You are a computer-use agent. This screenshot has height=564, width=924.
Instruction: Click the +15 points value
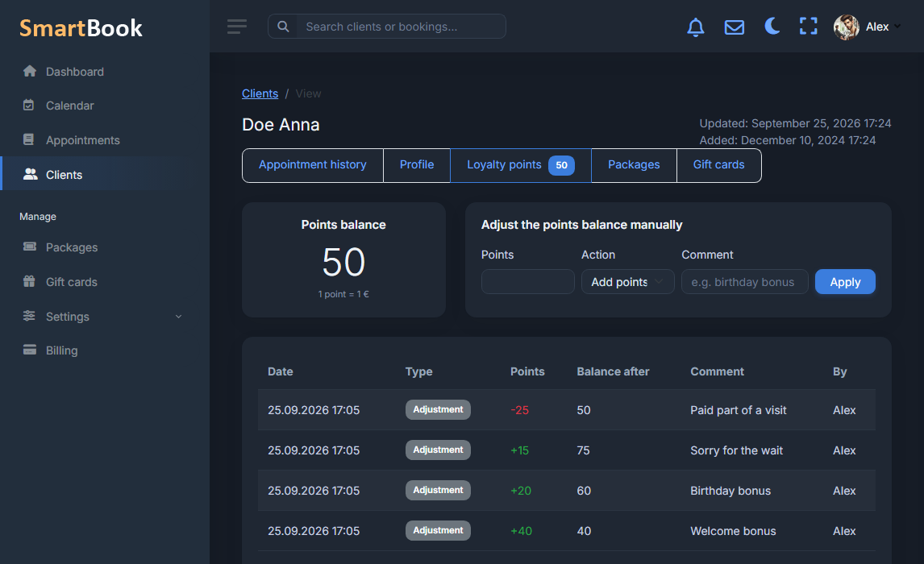(x=520, y=450)
